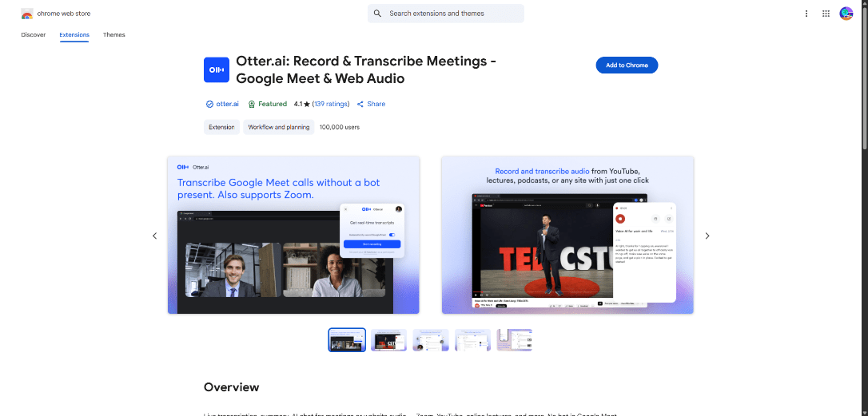The height and width of the screenshot is (416, 868).
Task: Show the next screenshot with right arrow
Action: [707, 236]
